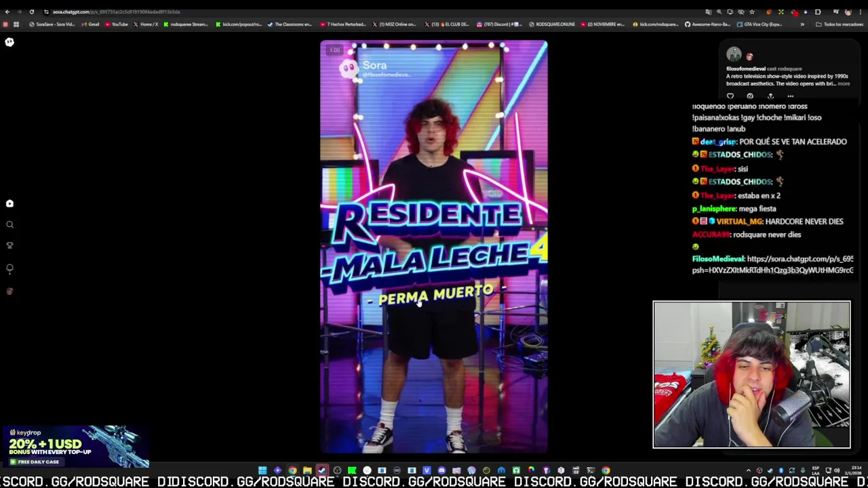This screenshot has height=488, width=868.
Task: Click the remix icon under the video description
Action: pyautogui.click(x=750, y=96)
